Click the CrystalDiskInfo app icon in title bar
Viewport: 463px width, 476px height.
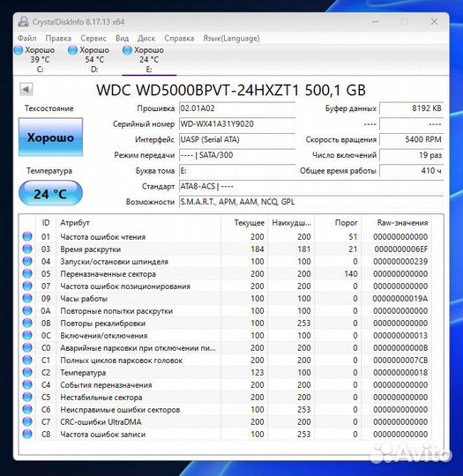(x=23, y=22)
